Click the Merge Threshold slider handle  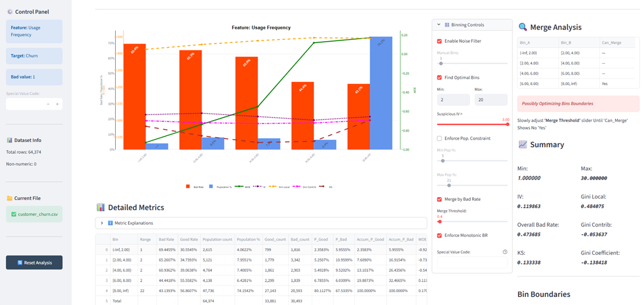[x=438, y=222]
